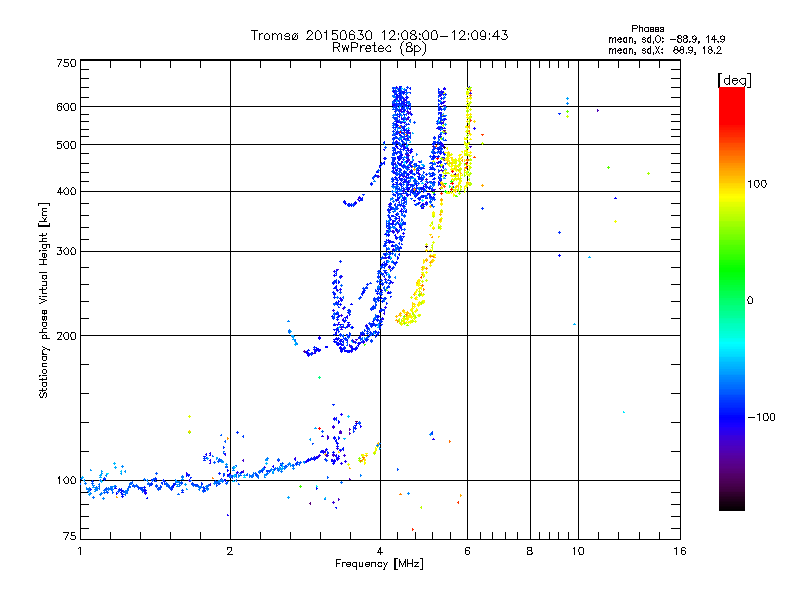Click the x-axis tick label '16'

click(x=680, y=551)
